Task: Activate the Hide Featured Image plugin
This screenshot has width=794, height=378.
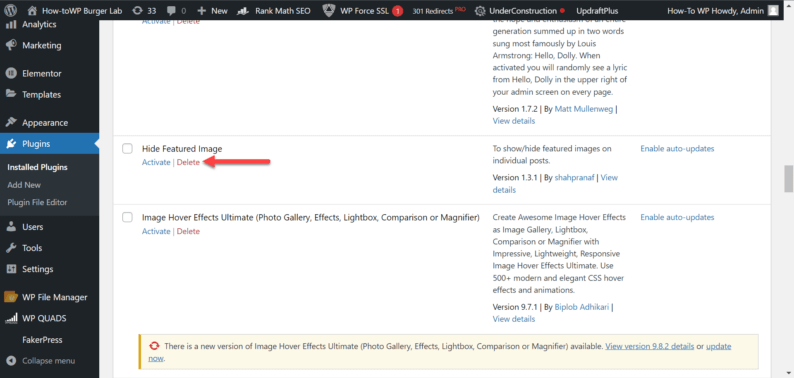Action: click(x=156, y=162)
